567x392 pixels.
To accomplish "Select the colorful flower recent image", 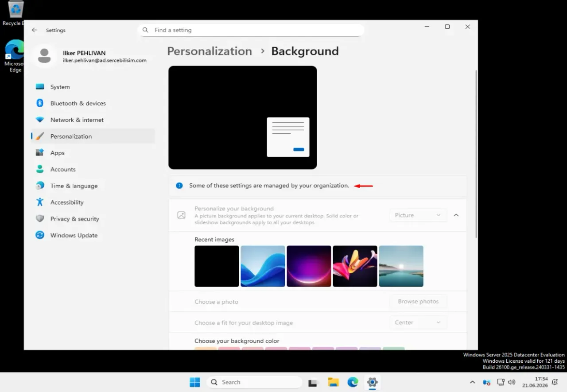I will click(x=355, y=266).
